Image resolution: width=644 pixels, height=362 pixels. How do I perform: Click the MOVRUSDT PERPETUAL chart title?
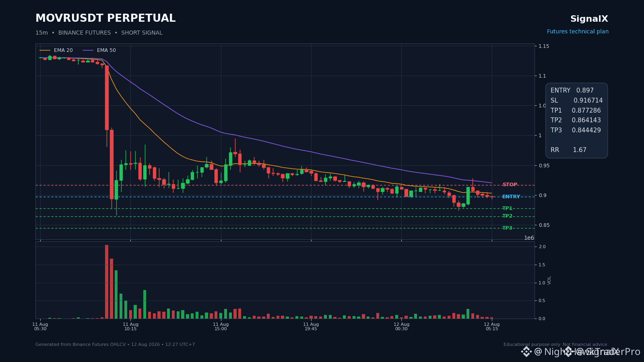click(105, 19)
